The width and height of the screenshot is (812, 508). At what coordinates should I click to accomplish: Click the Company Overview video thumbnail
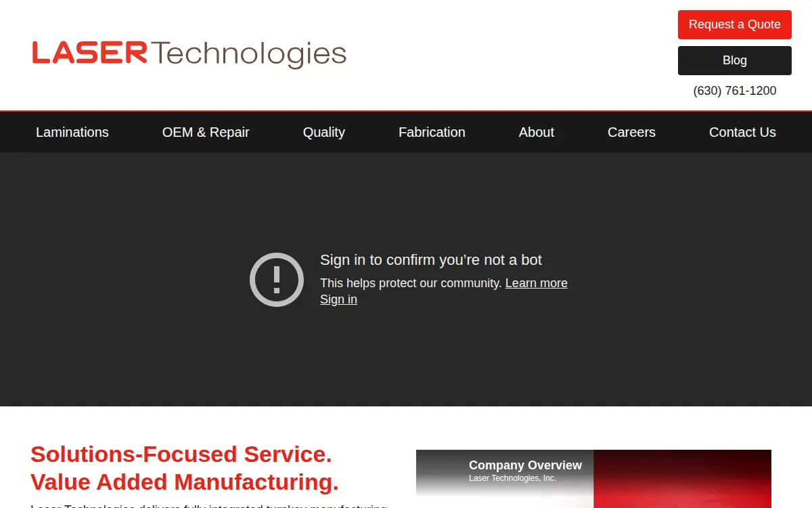click(593, 479)
